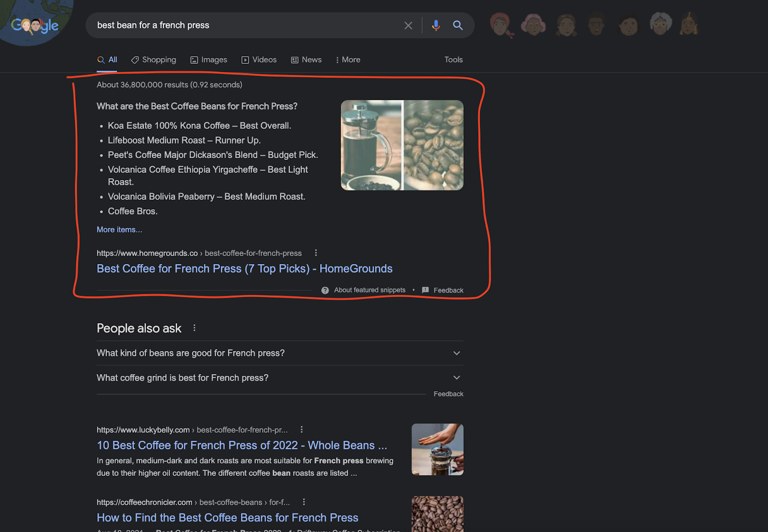
Task: Switch to the News tab
Action: click(x=306, y=60)
